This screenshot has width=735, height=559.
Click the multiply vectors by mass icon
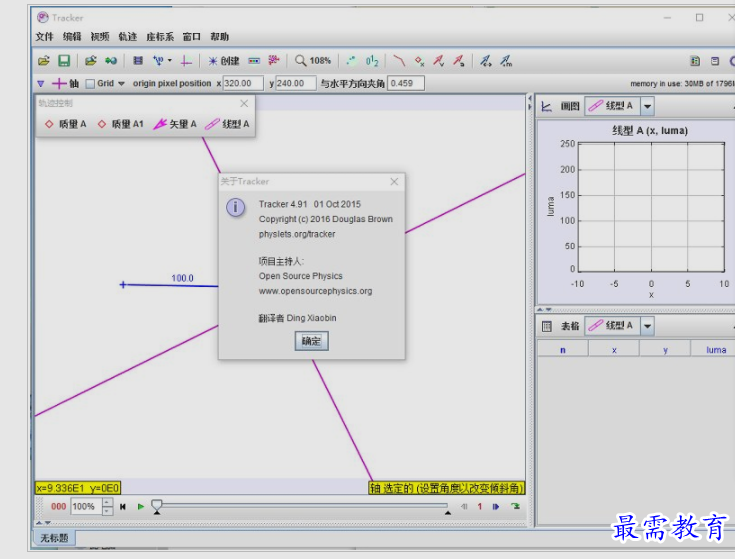coord(506,60)
